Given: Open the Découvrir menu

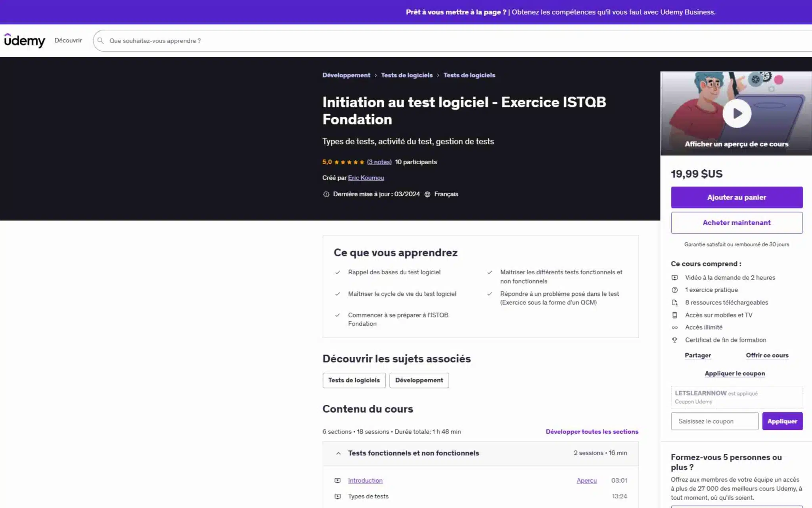Looking at the screenshot, I should [x=68, y=40].
